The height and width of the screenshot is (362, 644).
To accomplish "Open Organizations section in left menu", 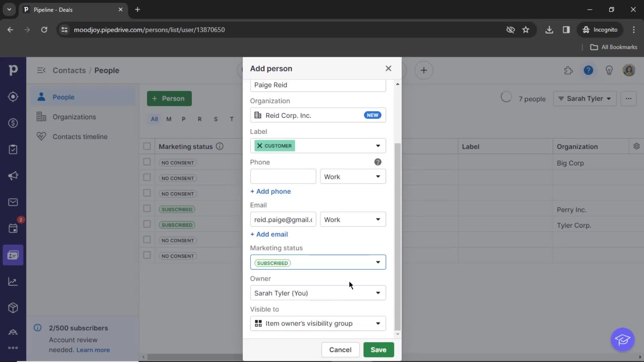I will tap(74, 117).
